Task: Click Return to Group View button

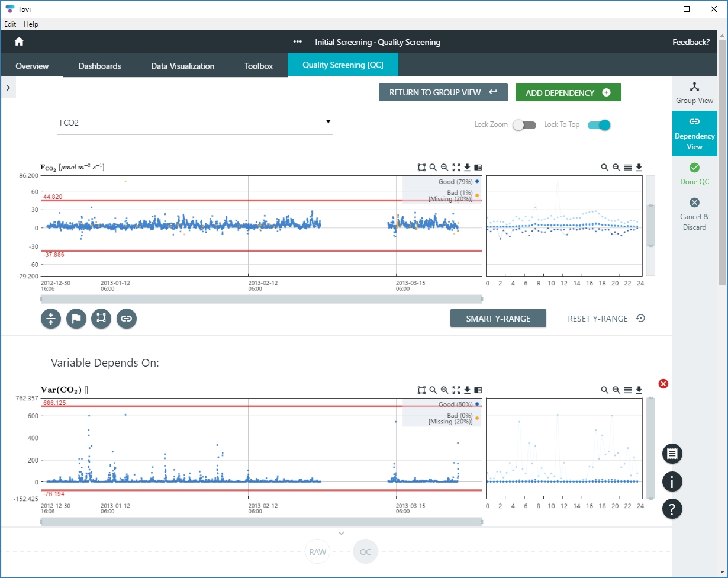Action: point(443,92)
